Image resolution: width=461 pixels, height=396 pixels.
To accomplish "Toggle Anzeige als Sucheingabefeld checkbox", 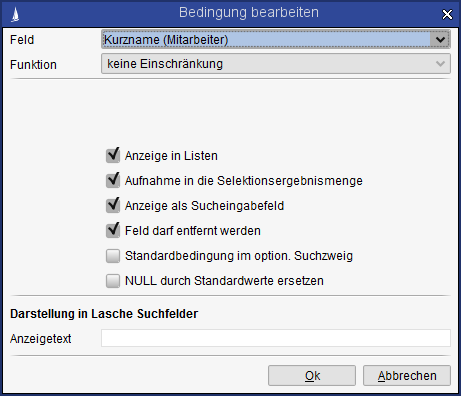I will pos(113,206).
